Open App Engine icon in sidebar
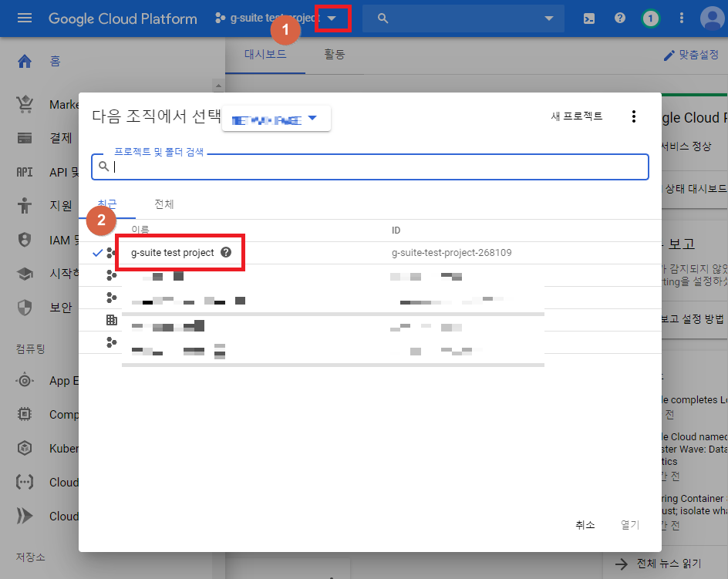Image resolution: width=728 pixels, height=579 pixels. coord(25,381)
